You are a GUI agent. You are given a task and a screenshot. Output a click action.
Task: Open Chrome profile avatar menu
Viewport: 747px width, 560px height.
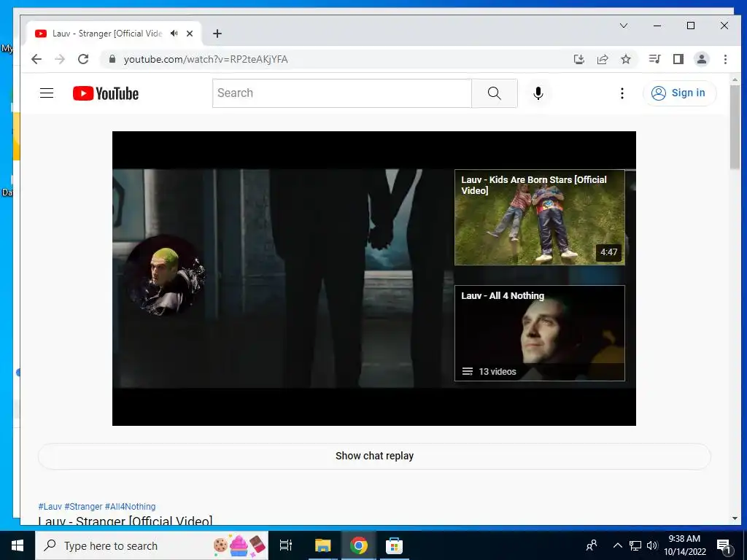(x=702, y=59)
